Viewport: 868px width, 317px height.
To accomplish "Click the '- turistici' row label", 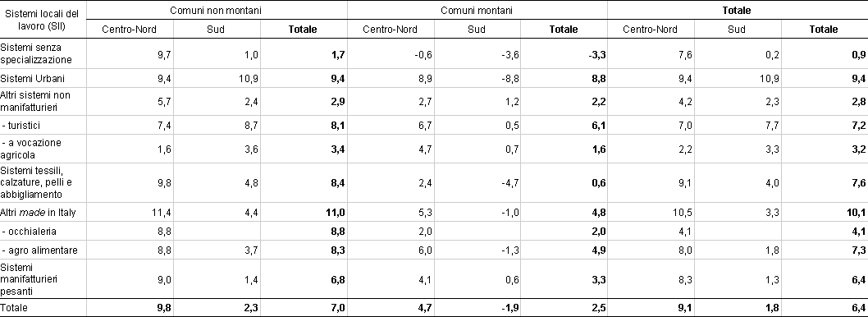I will pyautogui.click(x=20, y=126).
